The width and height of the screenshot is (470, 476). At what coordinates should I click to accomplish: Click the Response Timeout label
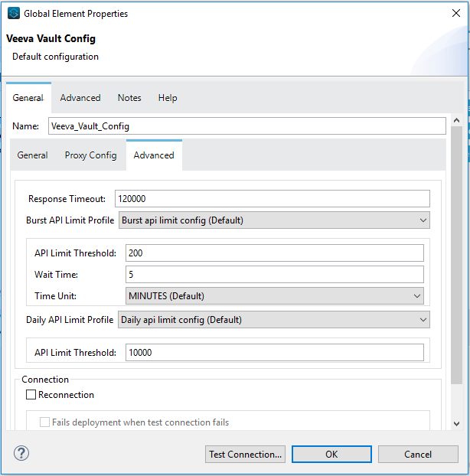67,199
